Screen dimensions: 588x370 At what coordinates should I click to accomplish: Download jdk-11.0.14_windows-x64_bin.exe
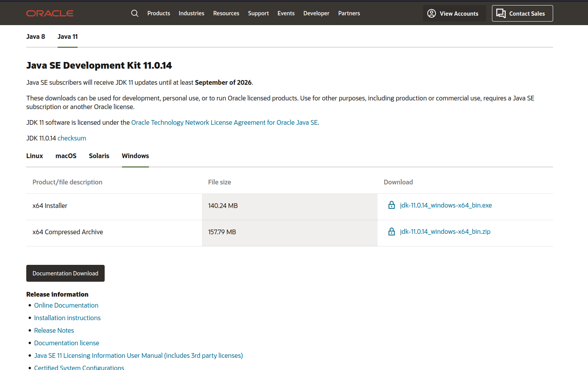[446, 205]
